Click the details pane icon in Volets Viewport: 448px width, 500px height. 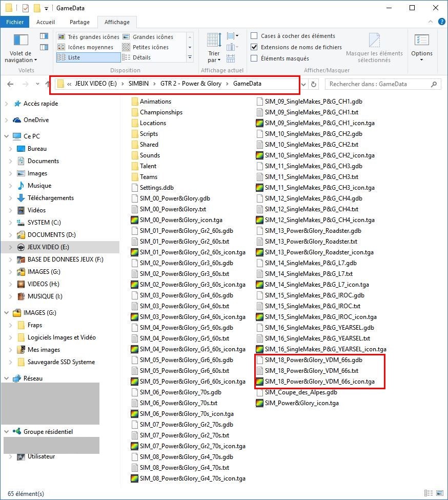click(44, 47)
